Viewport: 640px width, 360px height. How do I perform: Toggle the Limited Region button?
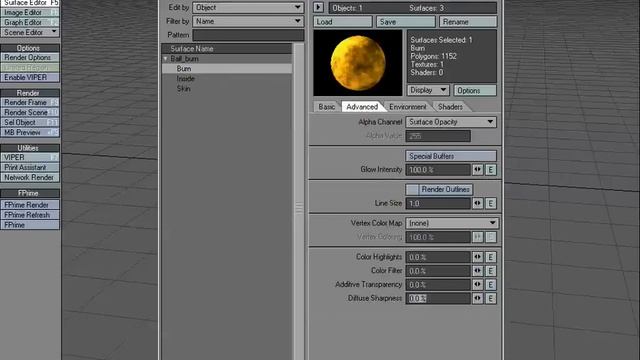coord(30,67)
